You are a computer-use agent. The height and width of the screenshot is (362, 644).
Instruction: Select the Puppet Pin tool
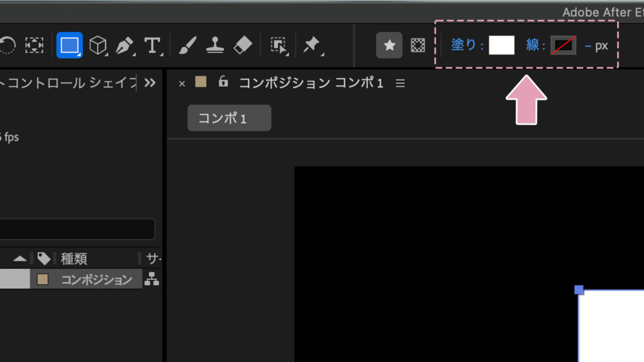[312, 45]
